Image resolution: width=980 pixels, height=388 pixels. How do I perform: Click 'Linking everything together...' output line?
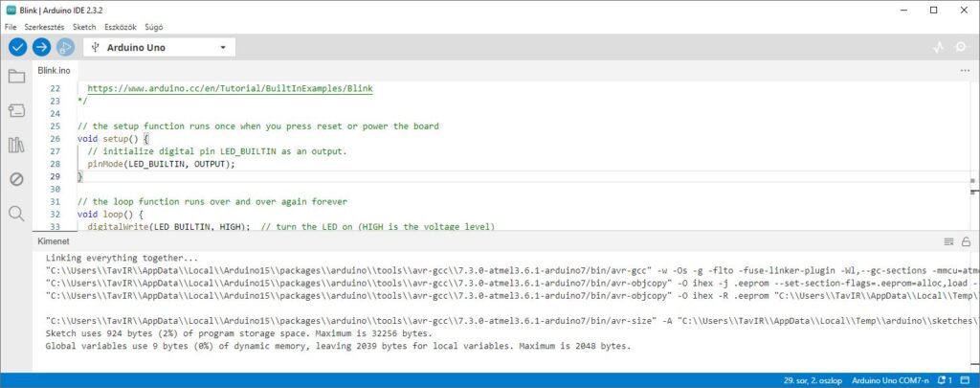[122, 258]
